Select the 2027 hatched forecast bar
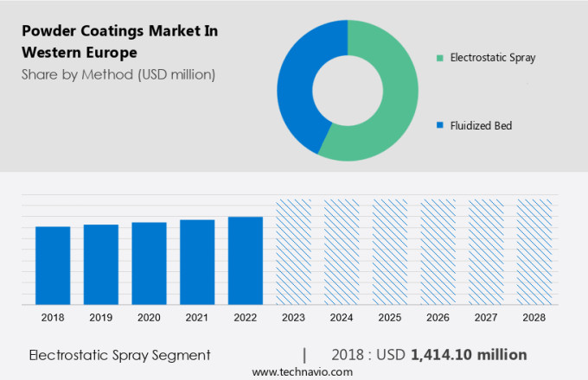588x380 pixels. 486,252
